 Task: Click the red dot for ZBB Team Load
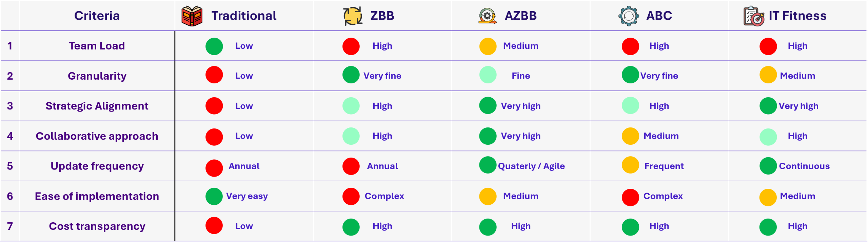pyautogui.click(x=351, y=46)
